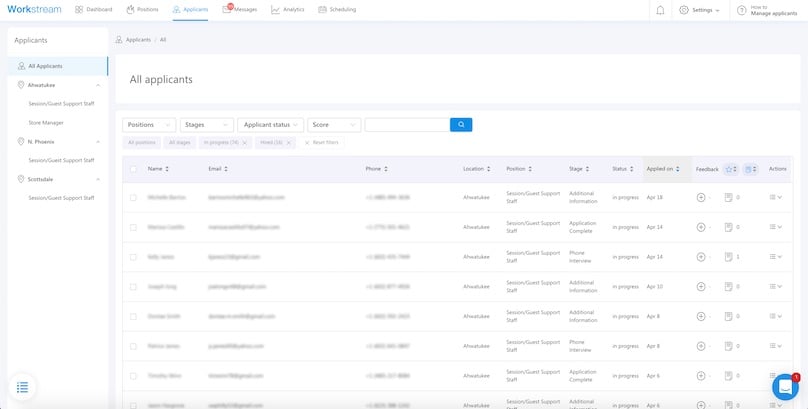Go to the Scheduling tab

coord(336,10)
